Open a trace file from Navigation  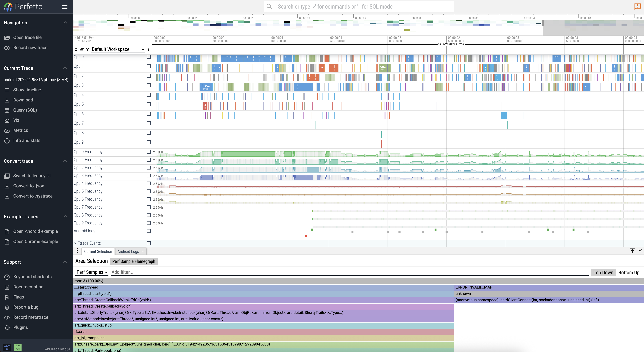(27, 37)
